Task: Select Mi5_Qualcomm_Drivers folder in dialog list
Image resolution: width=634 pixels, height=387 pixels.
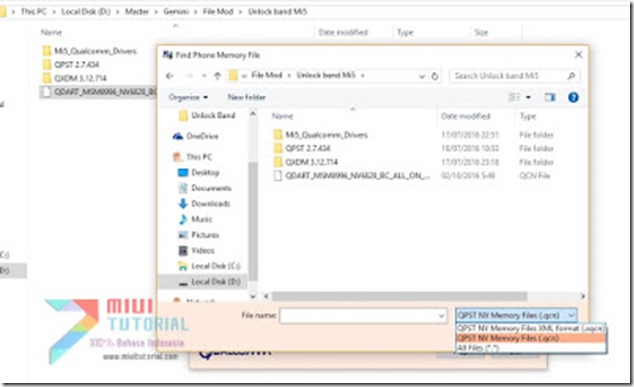Action: [x=326, y=135]
